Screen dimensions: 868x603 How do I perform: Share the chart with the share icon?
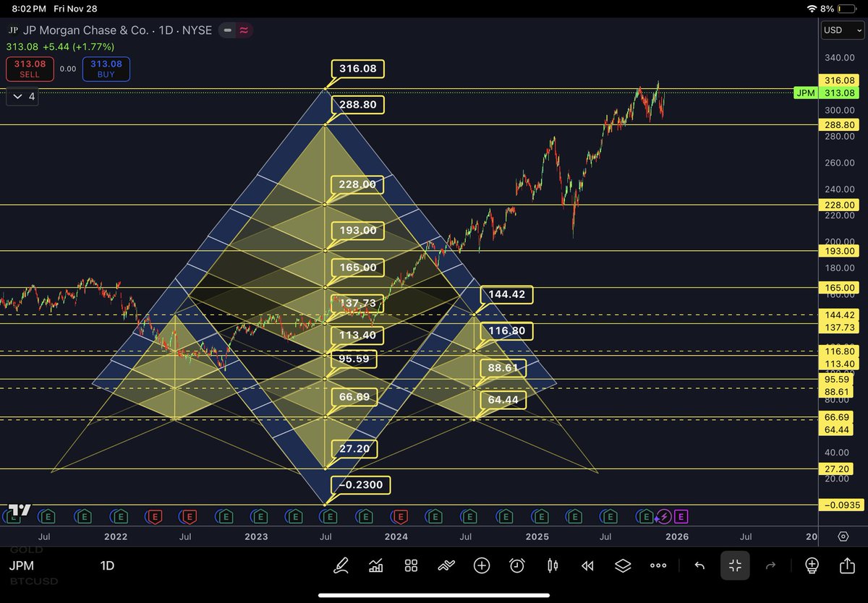click(847, 566)
